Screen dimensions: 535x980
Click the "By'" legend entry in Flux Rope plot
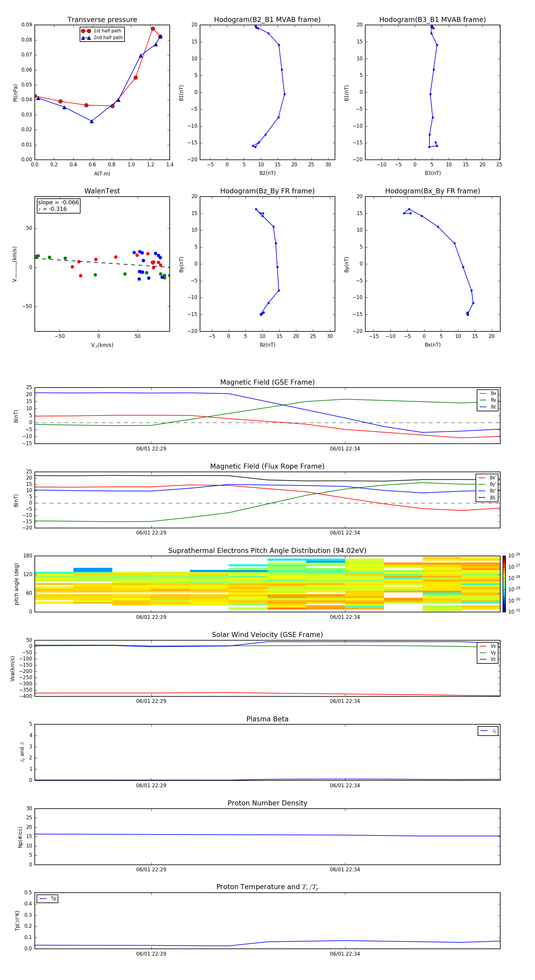click(487, 484)
